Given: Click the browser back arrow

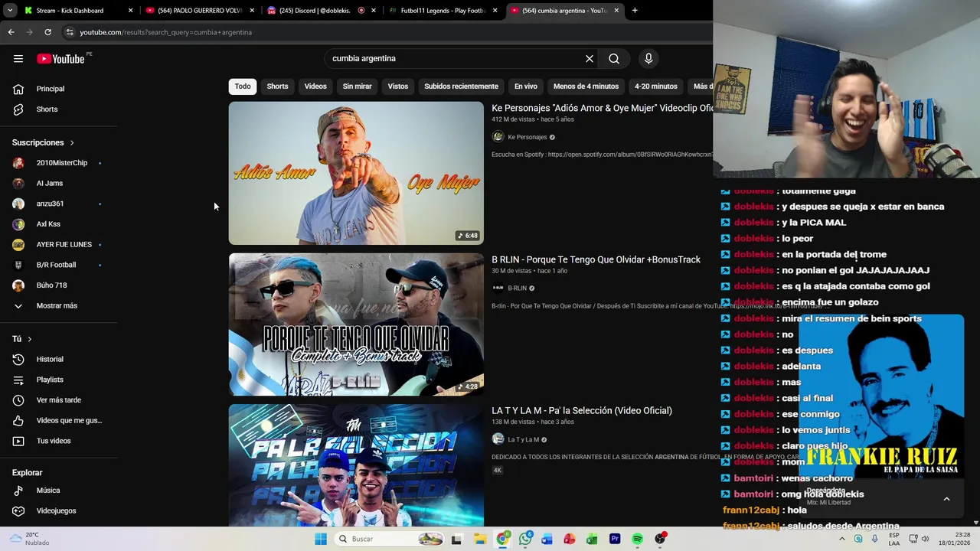Looking at the screenshot, I should pyautogui.click(x=11, y=32).
